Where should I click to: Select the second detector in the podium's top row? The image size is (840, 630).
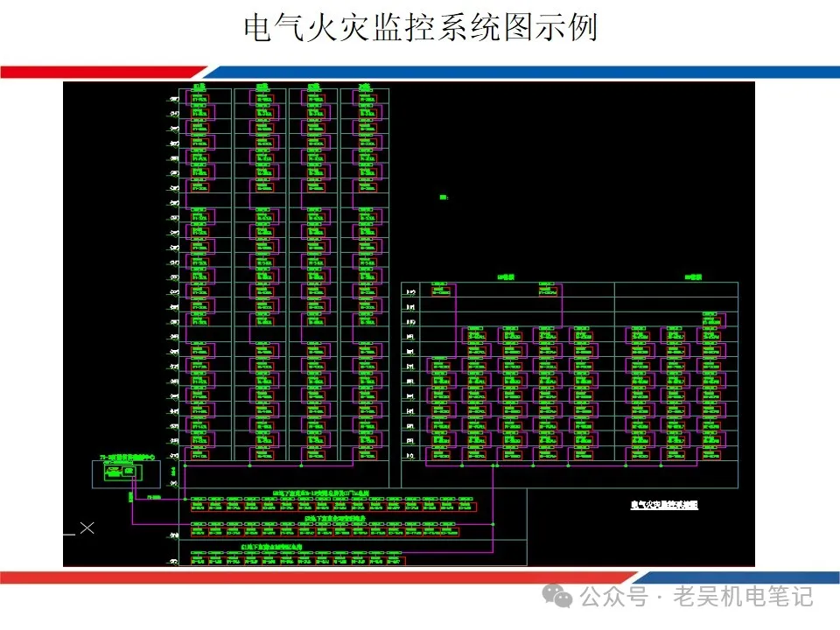click(x=548, y=288)
